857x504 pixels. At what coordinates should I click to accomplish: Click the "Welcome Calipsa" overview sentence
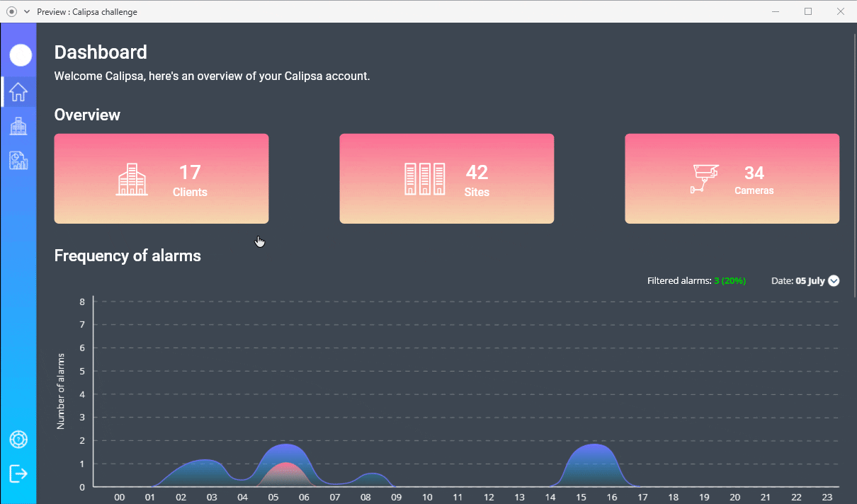212,76
